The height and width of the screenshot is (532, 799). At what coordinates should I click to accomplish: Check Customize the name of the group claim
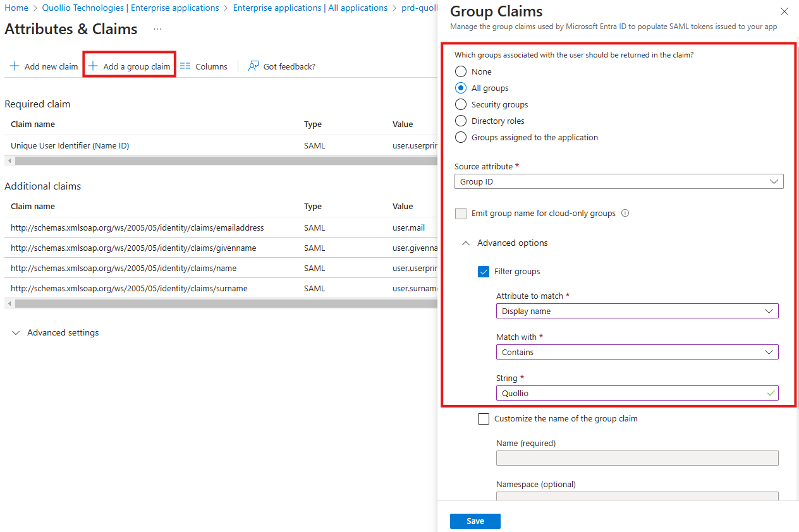484,418
